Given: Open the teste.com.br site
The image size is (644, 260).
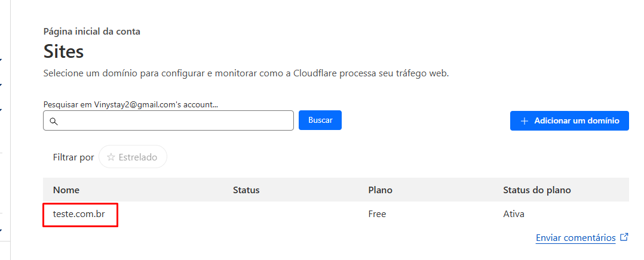Looking at the screenshot, I should 79,213.
